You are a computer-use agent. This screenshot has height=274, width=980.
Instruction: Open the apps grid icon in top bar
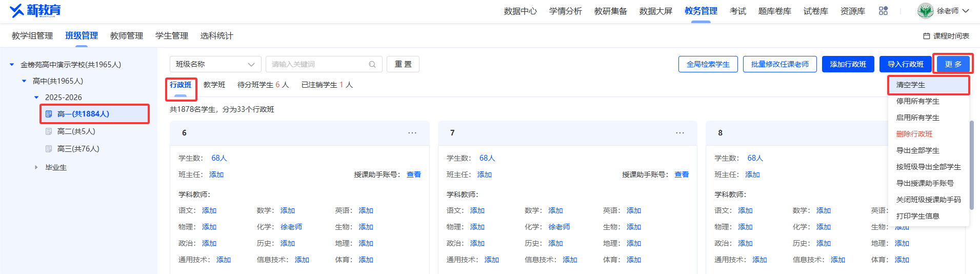(883, 11)
